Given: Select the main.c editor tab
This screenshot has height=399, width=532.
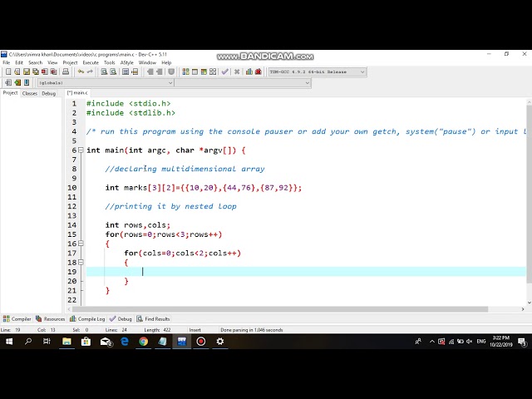Looking at the screenshot, I should [x=77, y=92].
